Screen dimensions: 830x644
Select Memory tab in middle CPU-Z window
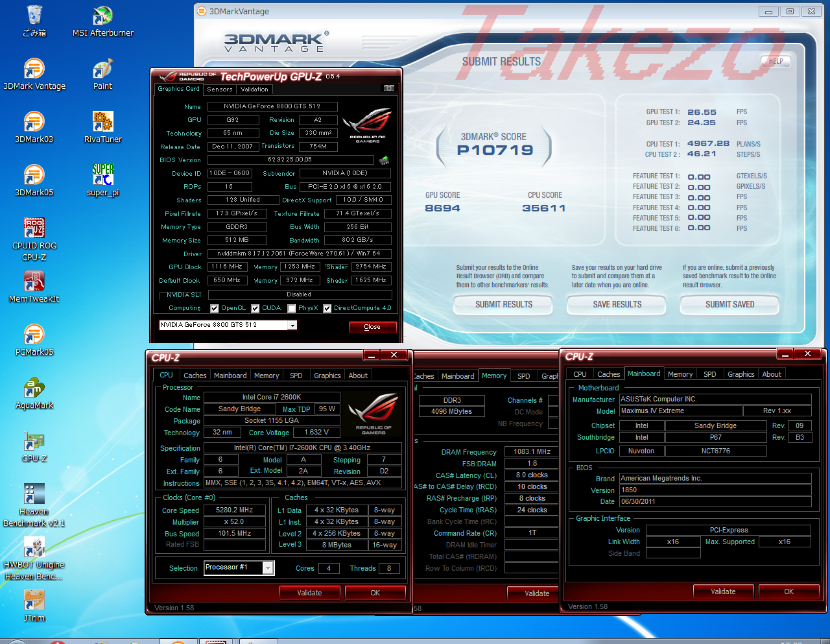point(494,376)
